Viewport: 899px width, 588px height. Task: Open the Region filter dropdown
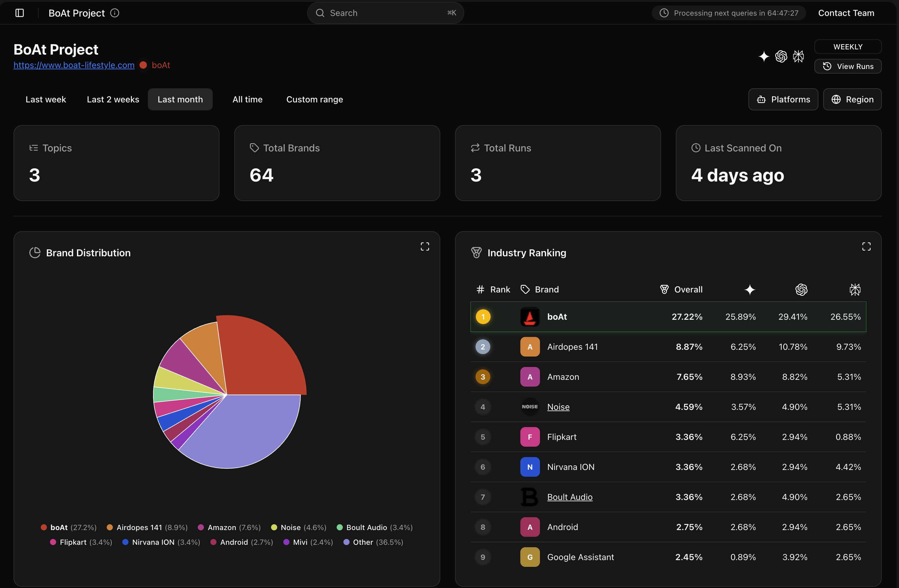(x=852, y=99)
